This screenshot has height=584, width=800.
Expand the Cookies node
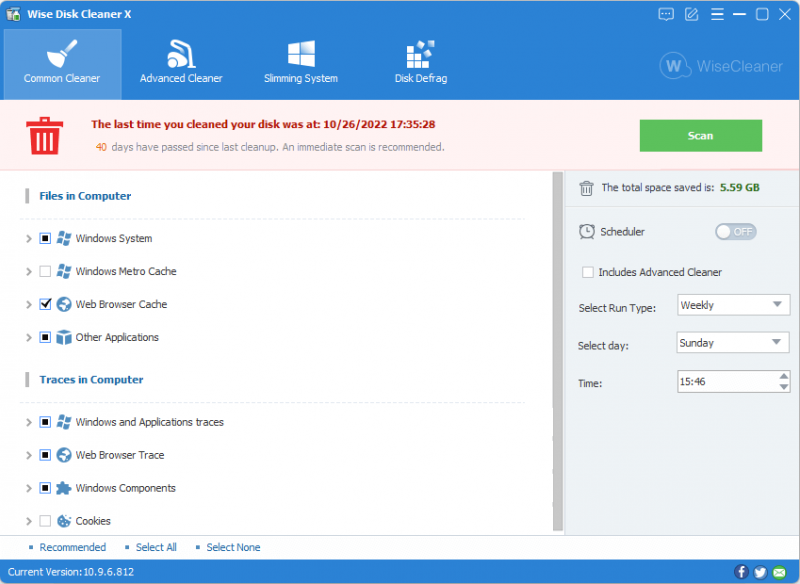point(29,521)
